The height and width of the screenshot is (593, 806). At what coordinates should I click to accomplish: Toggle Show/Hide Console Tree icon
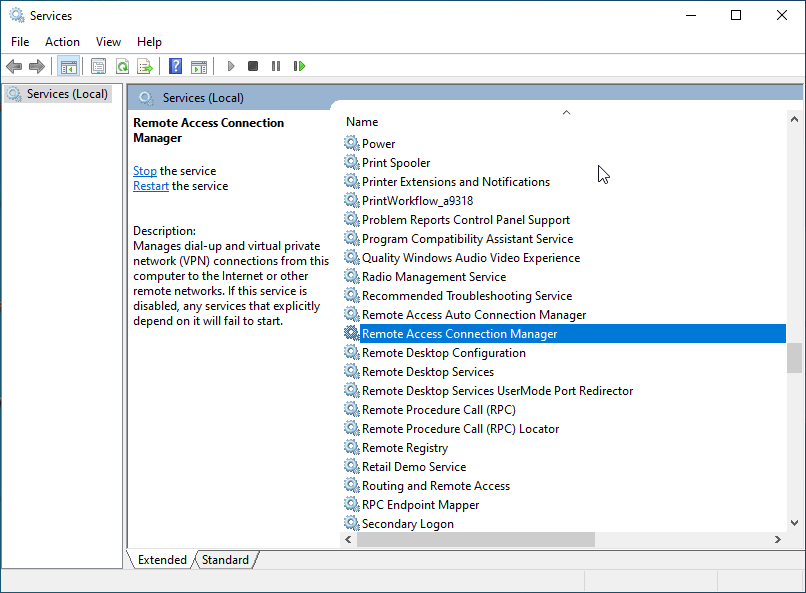68,66
